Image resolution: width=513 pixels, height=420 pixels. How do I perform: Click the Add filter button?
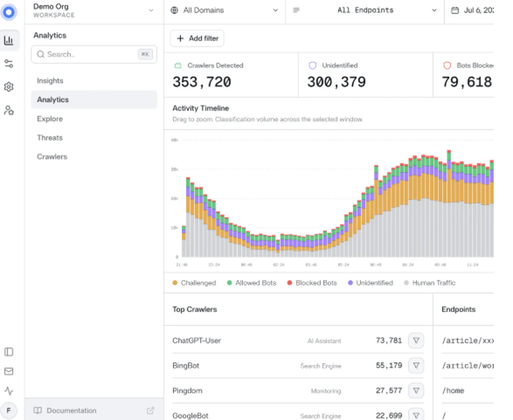coord(198,38)
